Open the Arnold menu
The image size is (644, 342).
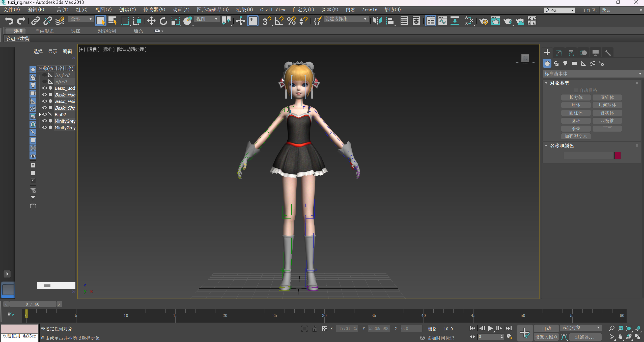[x=370, y=10]
